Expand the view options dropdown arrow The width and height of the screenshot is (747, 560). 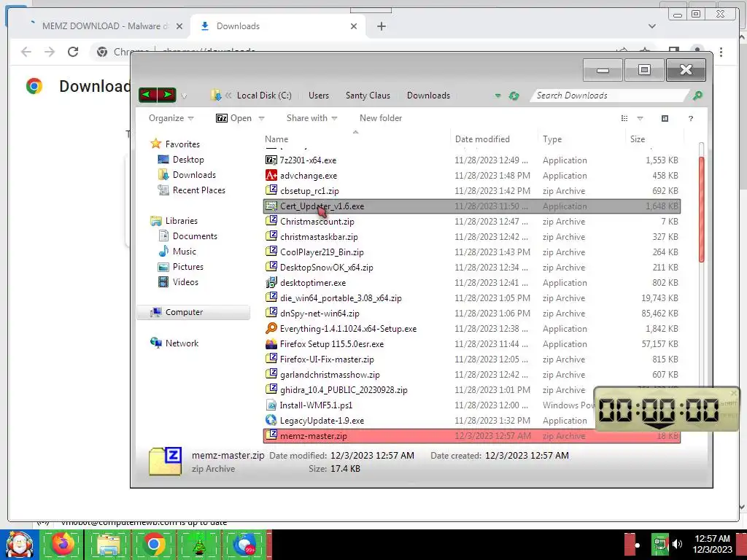(x=640, y=119)
